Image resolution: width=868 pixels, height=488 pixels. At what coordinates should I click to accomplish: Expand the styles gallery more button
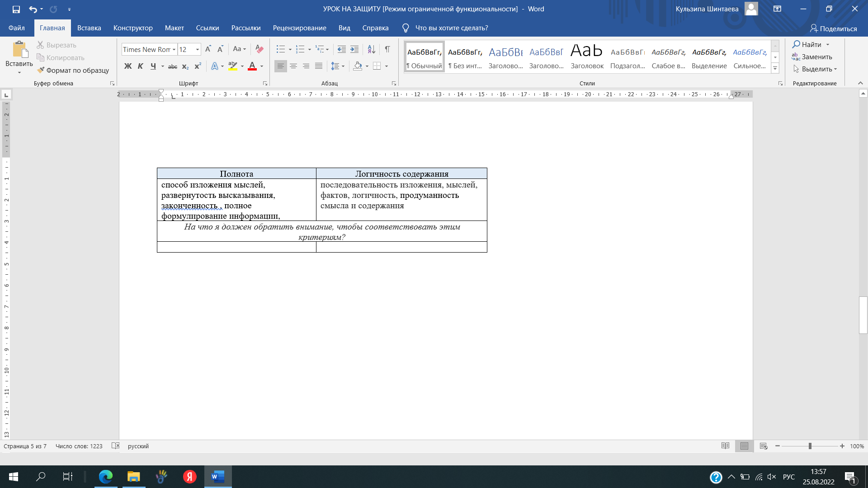click(x=775, y=68)
